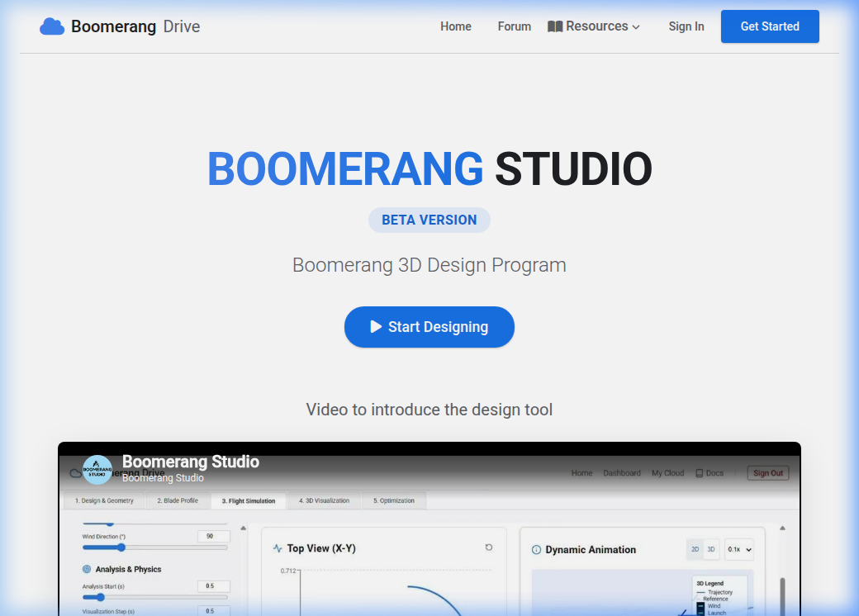Click the Analysis Start slider handle
859x616 pixels.
(100, 597)
